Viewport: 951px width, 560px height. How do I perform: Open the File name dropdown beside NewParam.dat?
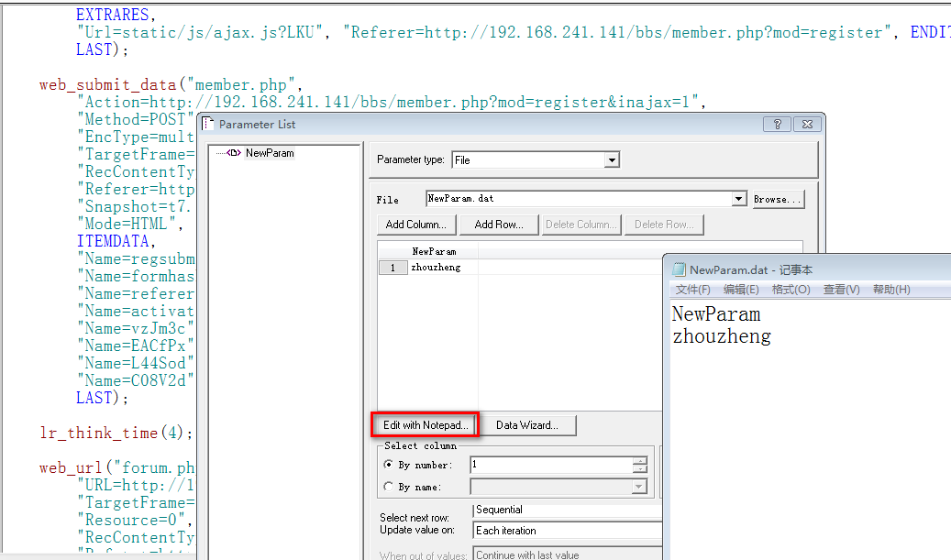(x=738, y=198)
